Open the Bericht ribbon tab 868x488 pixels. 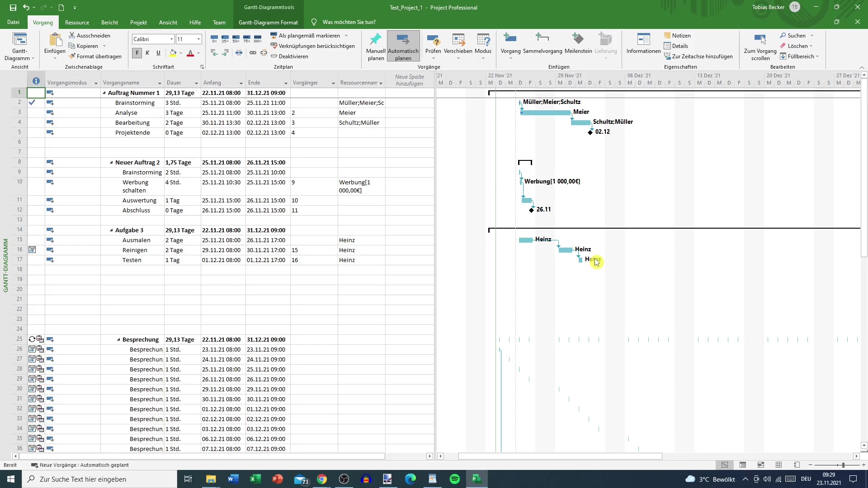point(109,22)
